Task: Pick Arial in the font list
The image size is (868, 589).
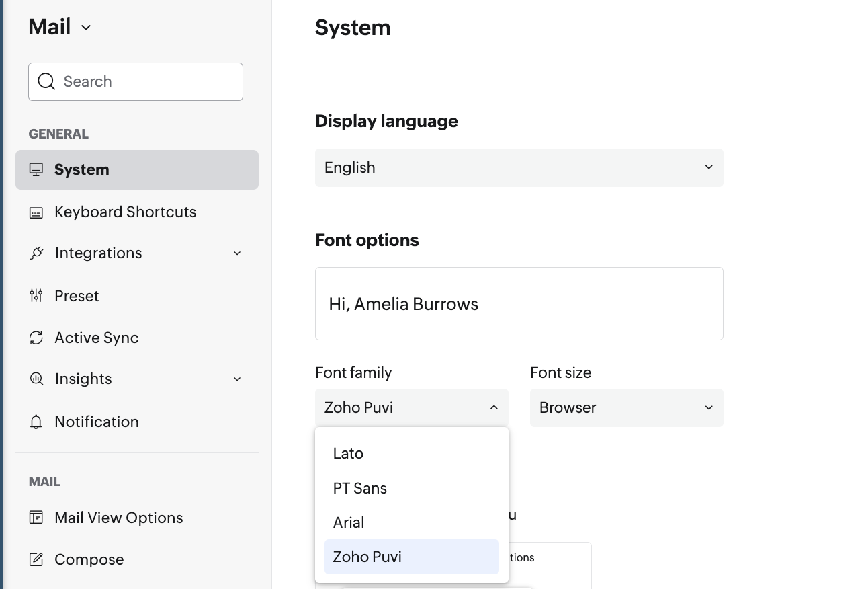Action: [x=349, y=522]
